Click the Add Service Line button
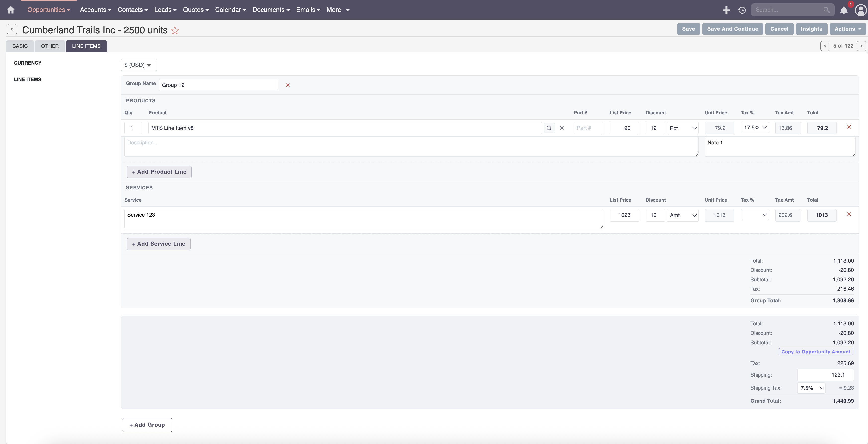Screen dimensions: 868x444 [x=158, y=243]
